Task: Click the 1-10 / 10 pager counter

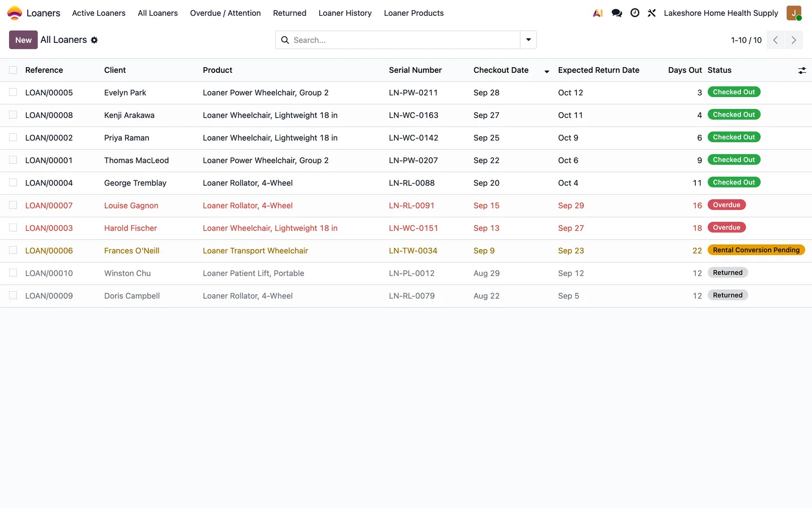Action: [746, 40]
